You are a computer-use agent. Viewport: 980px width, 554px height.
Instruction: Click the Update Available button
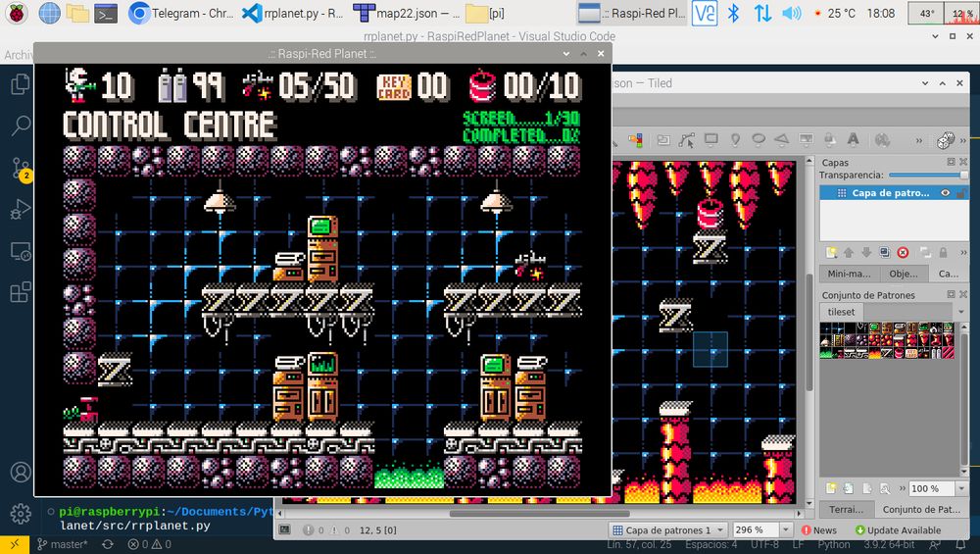(898, 530)
